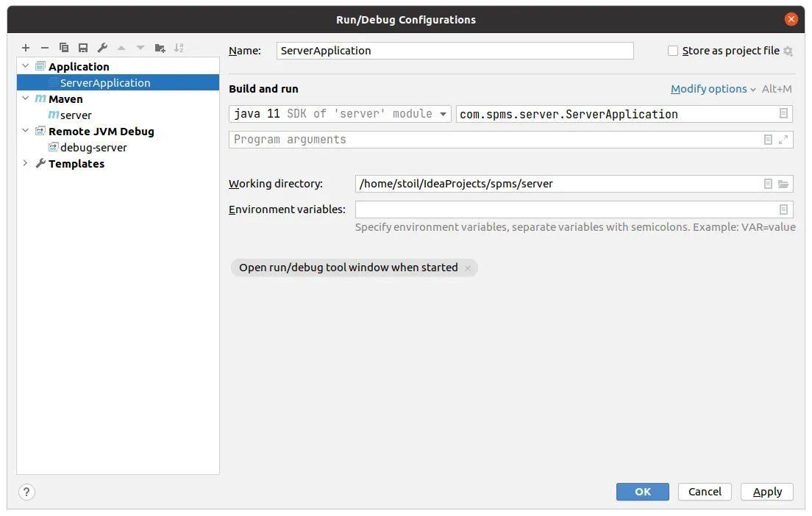Click the Remove Configuration minus icon
Image resolution: width=812 pixels, height=516 pixels.
pos(45,48)
